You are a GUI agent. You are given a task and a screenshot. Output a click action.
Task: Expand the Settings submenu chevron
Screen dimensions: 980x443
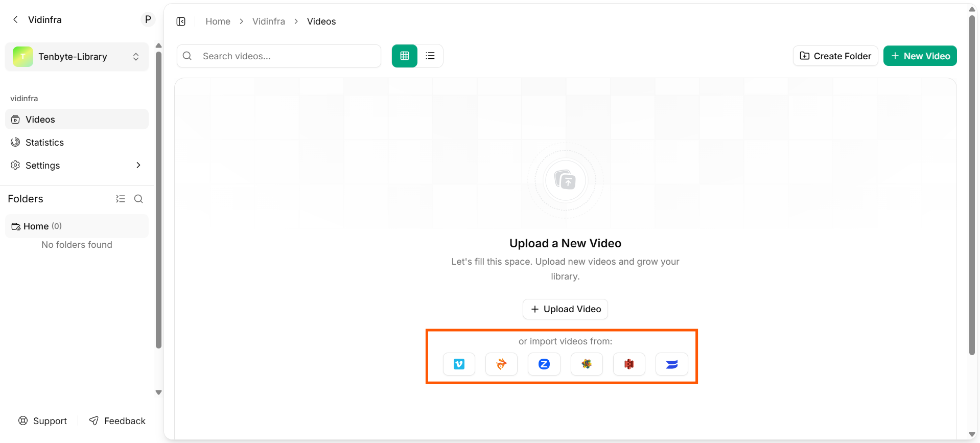coord(138,165)
